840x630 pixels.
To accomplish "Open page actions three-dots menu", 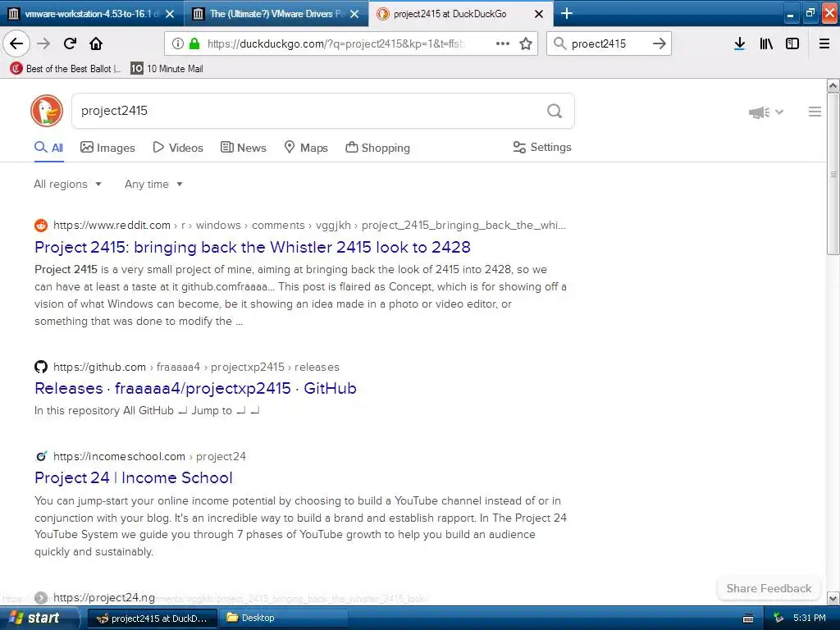I will (x=503, y=43).
